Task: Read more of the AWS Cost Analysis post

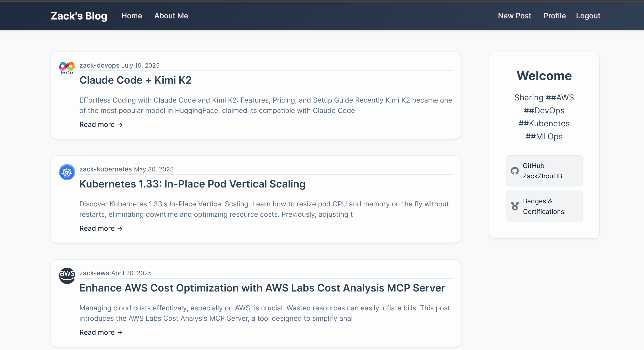Action: click(101, 332)
